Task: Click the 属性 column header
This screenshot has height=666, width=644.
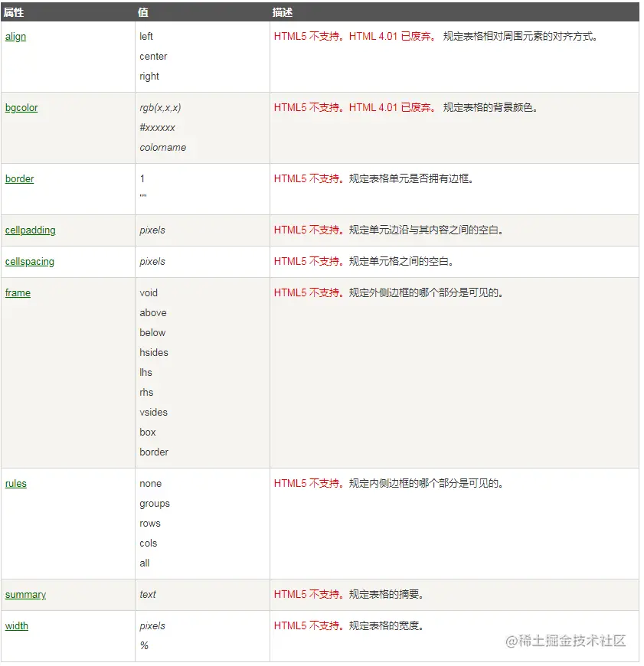Action: point(13,12)
